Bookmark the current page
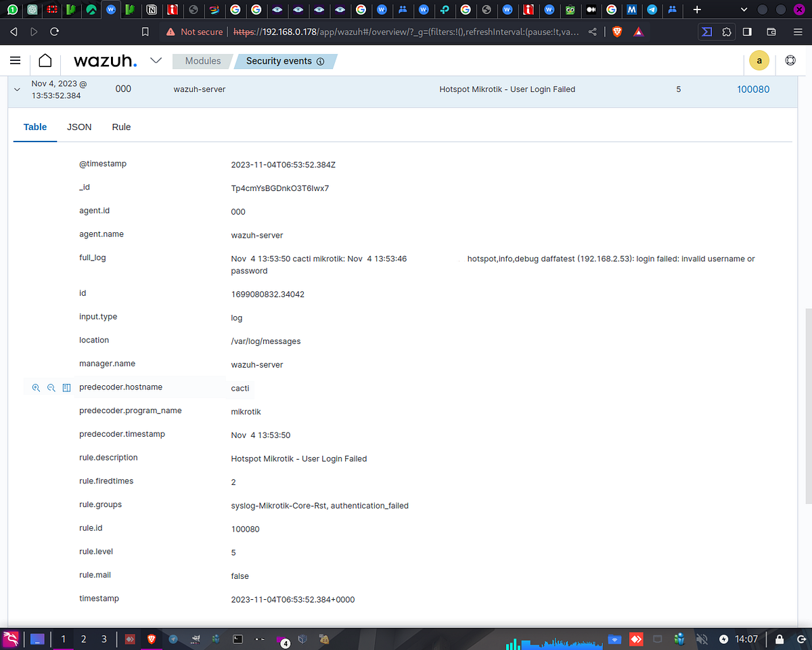This screenshot has height=650, width=812. coord(145,31)
